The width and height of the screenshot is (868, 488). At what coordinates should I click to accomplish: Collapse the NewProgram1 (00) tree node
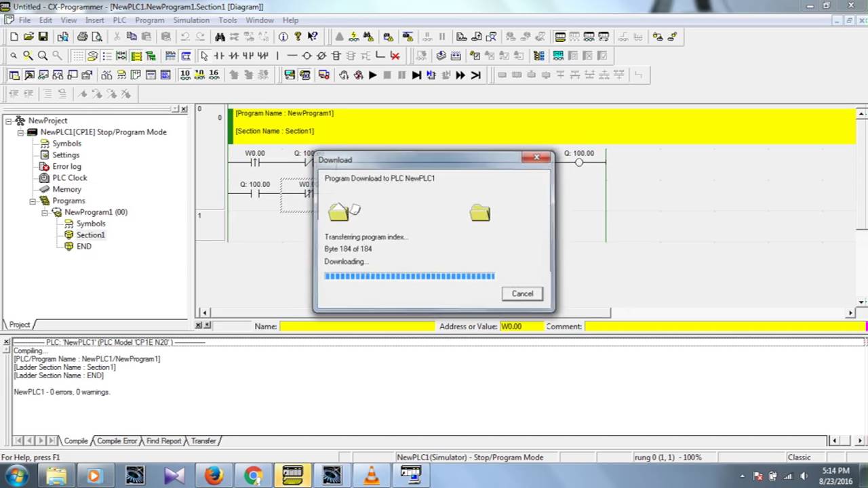click(x=45, y=213)
